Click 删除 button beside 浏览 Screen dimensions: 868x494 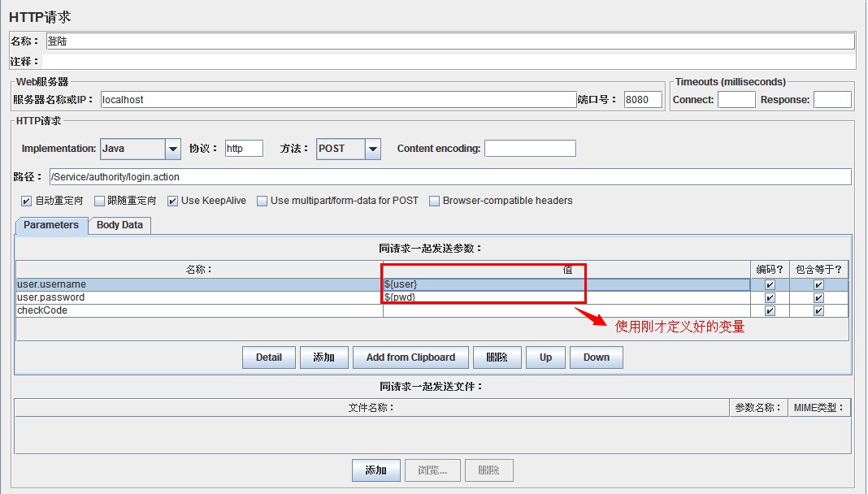tap(488, 470)
